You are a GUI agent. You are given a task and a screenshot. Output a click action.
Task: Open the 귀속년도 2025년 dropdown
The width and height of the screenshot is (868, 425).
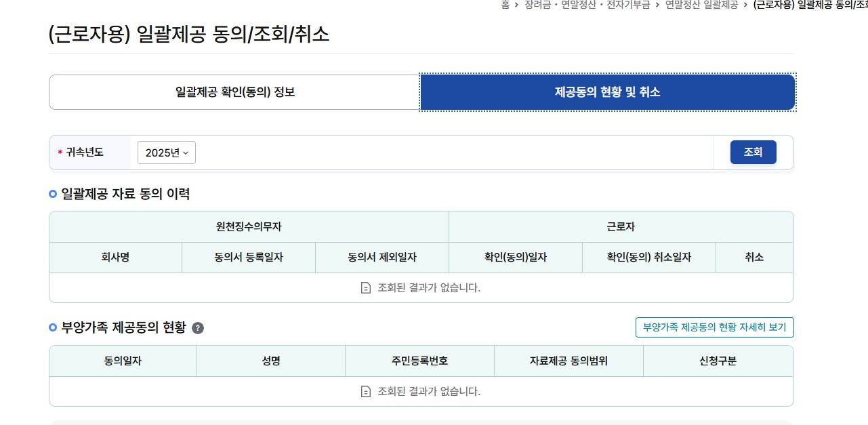pos(167,153)
